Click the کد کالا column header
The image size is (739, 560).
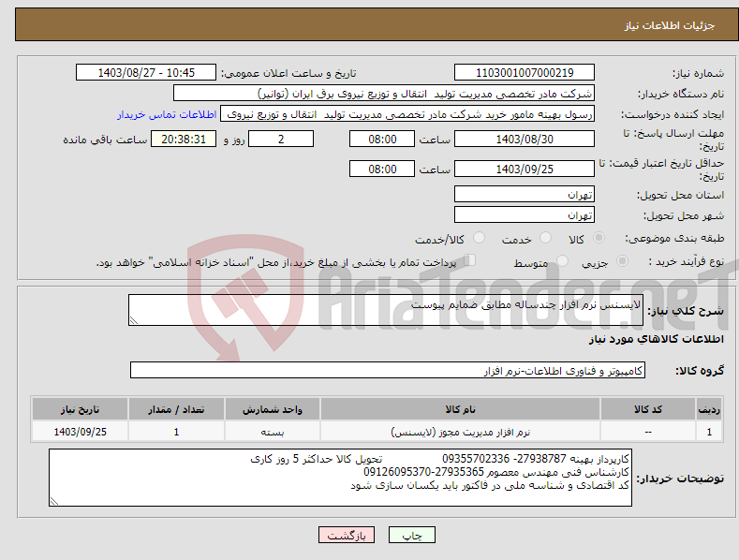pyautogui.click(x=648, y=409)
